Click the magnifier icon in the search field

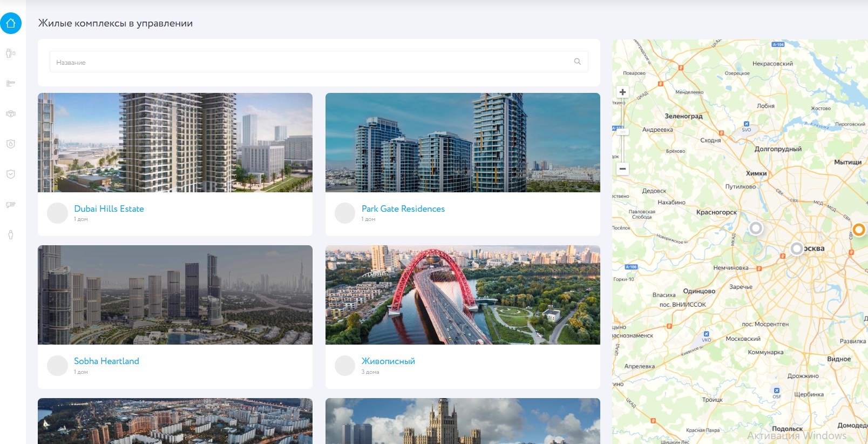tap(578, 62)
